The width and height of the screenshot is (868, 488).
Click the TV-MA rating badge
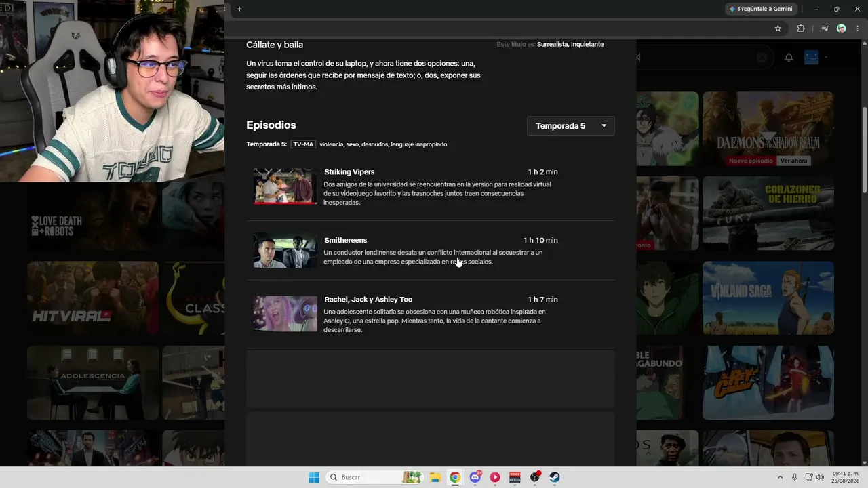[x=303, y=144]
